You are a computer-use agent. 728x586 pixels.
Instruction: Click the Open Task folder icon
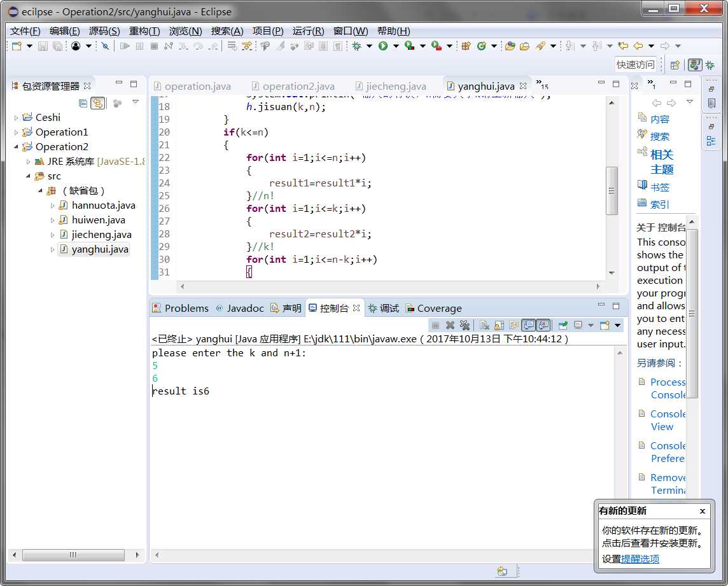click(524, 46)
